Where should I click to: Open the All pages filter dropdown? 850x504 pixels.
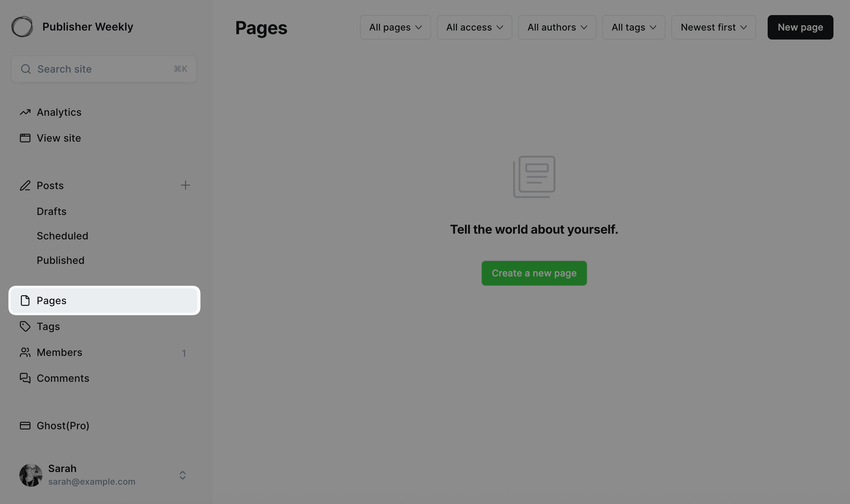point(395,27)
